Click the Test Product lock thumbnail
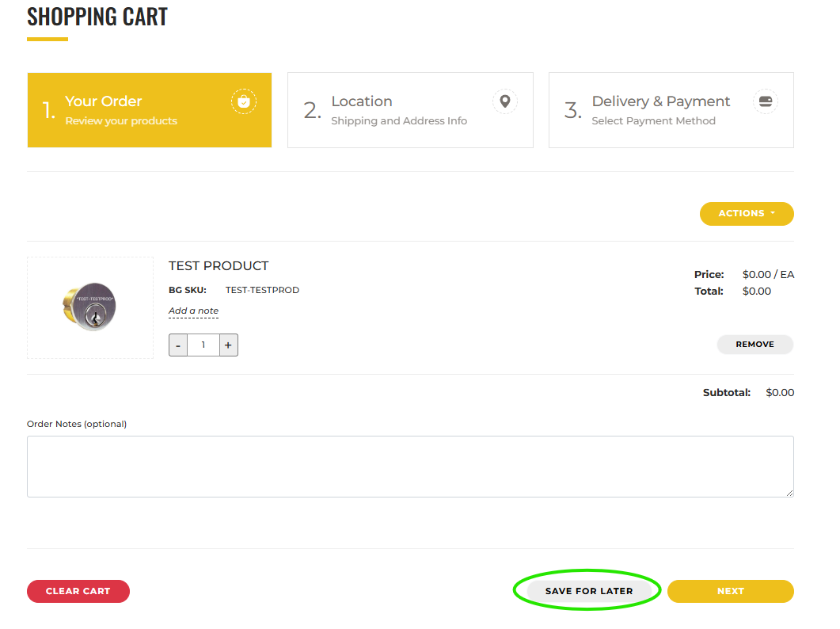The height and width of the screenshot is (629, 840). pyautogui.click(x=90, y=307)
